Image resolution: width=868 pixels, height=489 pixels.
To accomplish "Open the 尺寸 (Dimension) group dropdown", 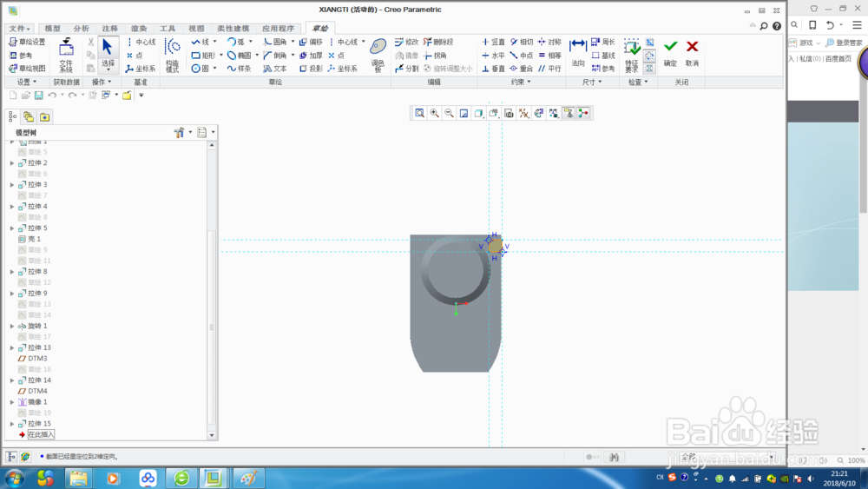I will 592,82.
